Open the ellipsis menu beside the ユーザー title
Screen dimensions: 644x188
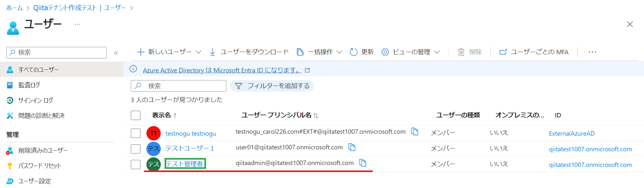tap(77, 24)
